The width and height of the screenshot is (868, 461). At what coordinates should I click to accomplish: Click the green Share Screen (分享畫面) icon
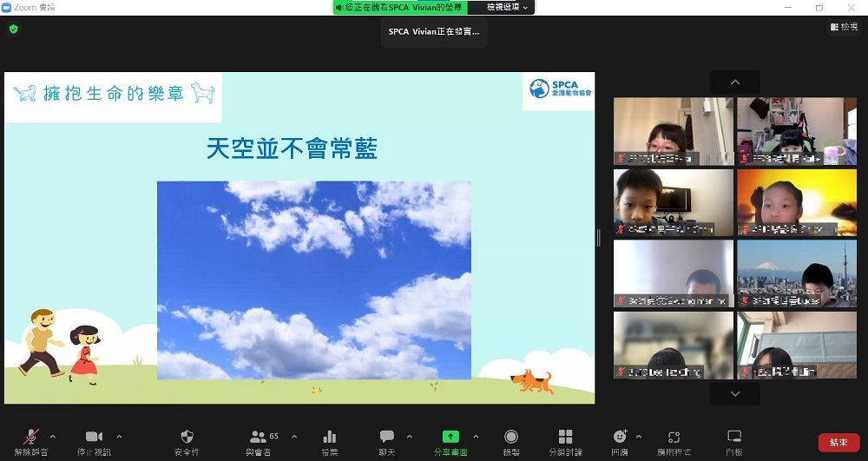click(x=450, y=441)
